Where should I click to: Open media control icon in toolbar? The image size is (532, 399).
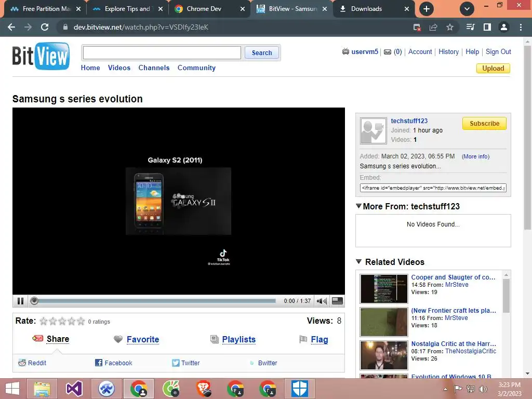(470, 27)
